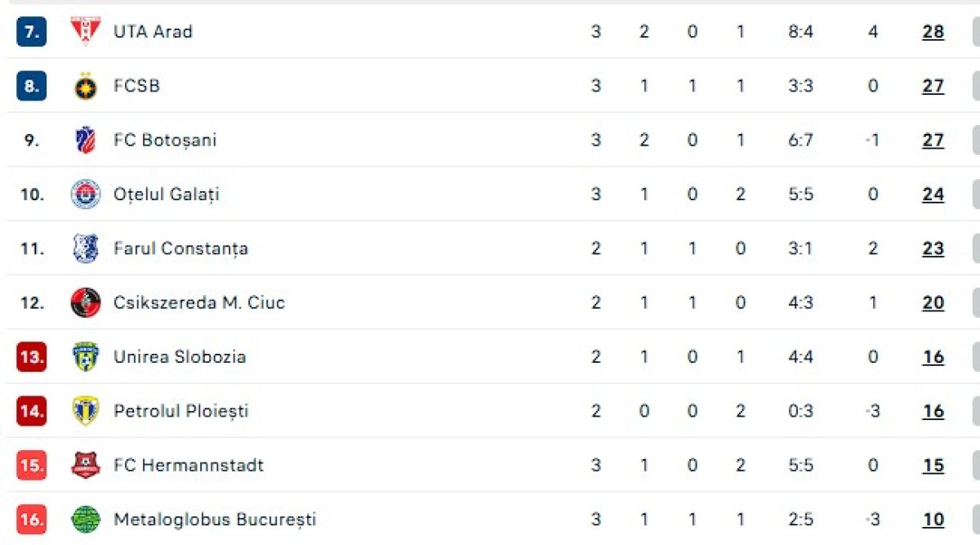
Task: Click the red rank 13 badge
Action: [x=31, y=357]
